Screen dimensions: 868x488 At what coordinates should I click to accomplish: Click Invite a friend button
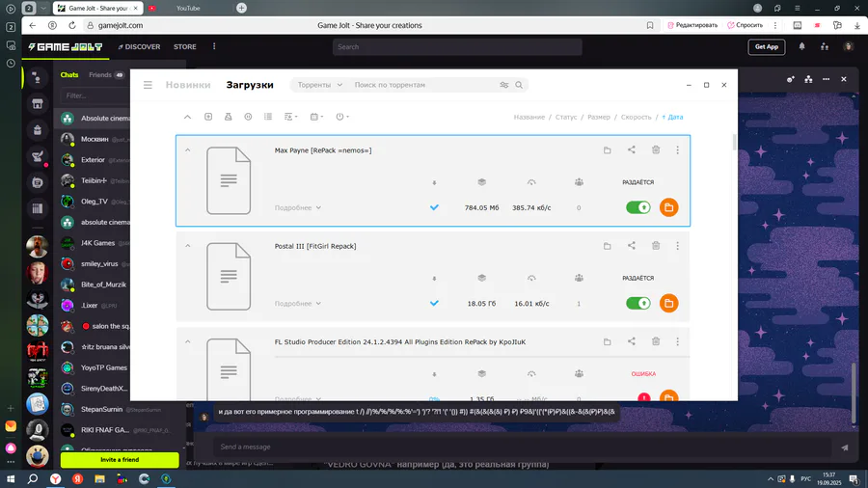point(120,460)
